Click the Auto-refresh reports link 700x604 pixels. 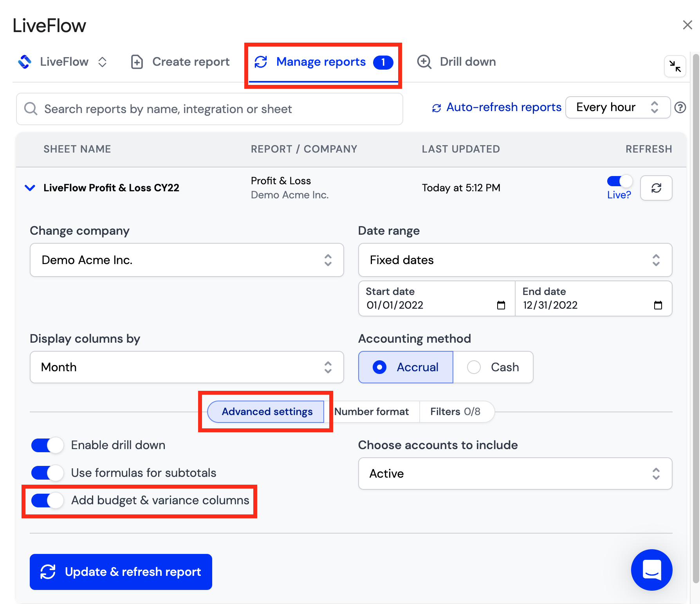pos(497,107)
